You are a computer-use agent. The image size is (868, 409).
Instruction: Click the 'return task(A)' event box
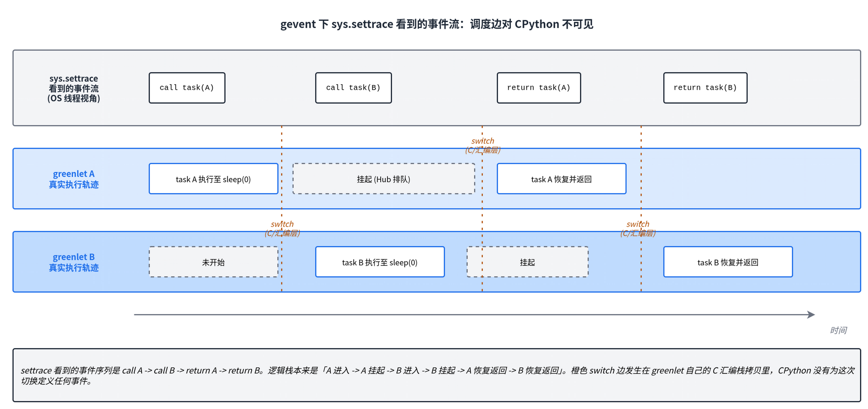pyautogui.click(x=539, y=88)
